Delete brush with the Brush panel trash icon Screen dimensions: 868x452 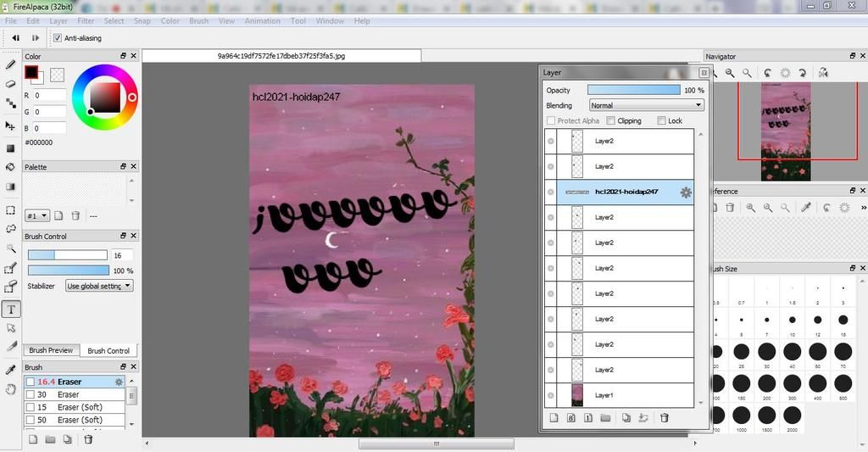click(88, 439)
